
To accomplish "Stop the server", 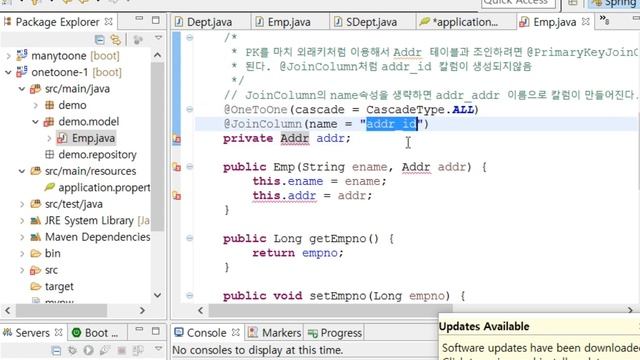I will pyautogui.click(x=121, y=351).
